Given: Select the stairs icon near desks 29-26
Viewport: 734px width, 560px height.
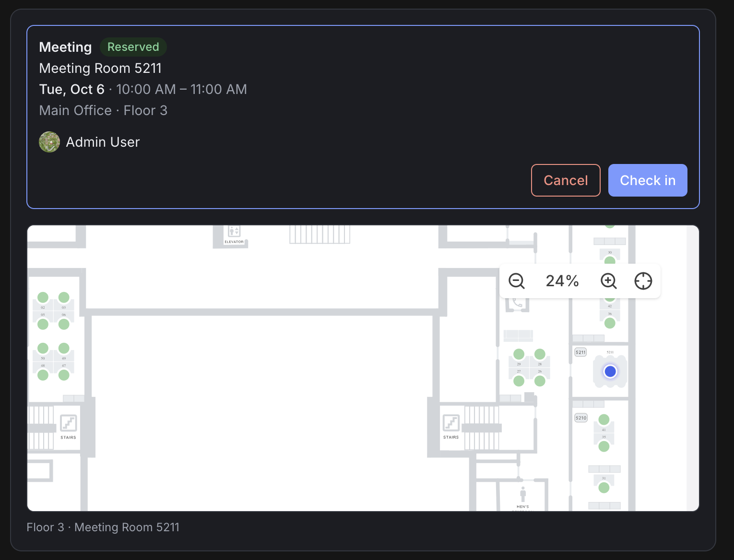Looking at the screenshot, I should tap(451, 423).
